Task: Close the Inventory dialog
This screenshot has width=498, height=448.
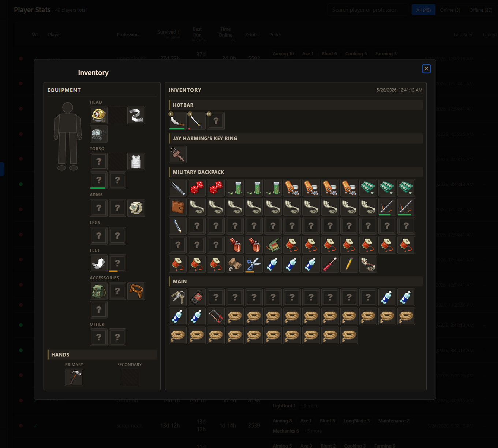Action: (426, 69)
